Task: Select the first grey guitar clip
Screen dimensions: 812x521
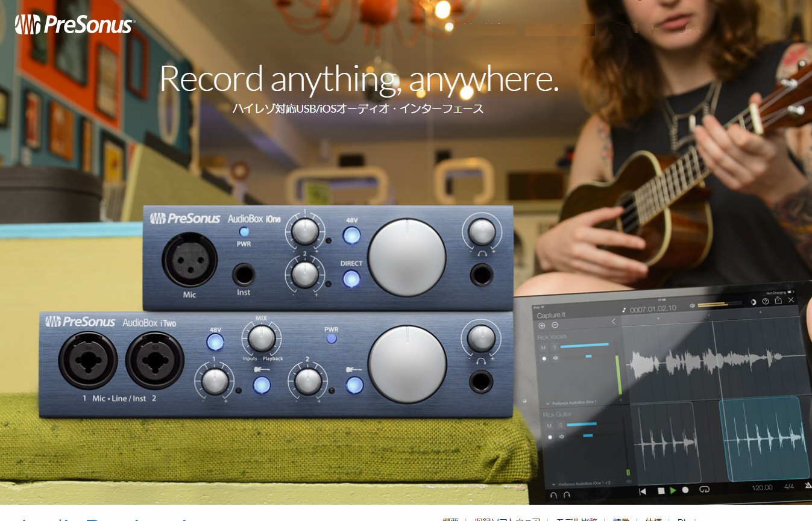Action: pos(666,442)
